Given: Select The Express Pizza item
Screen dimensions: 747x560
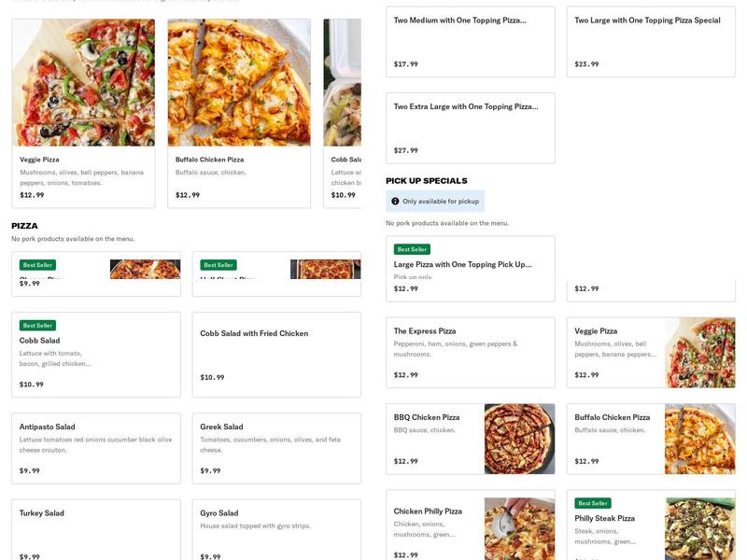Looking at the screenshot, I should click(470, 353).
